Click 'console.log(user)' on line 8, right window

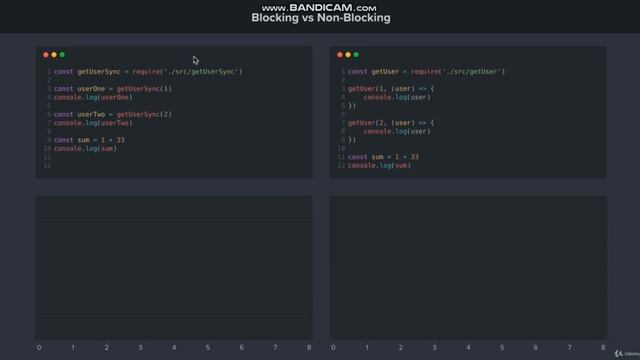click(397, 131)
